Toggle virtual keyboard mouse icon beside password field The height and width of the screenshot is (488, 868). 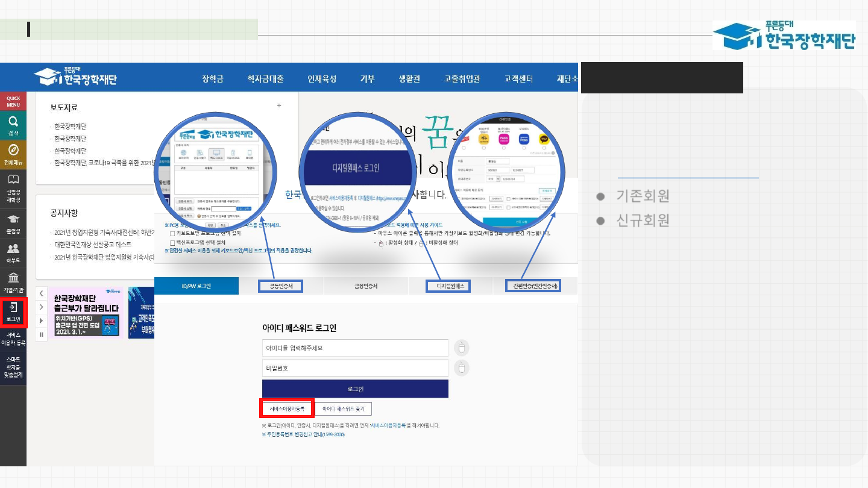[x=461, y=368]
